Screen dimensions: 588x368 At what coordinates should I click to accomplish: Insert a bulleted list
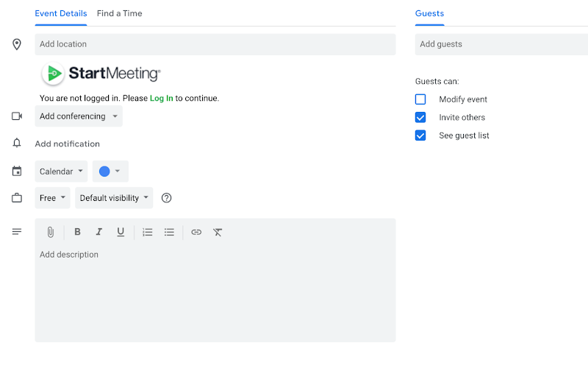[169, 232]
